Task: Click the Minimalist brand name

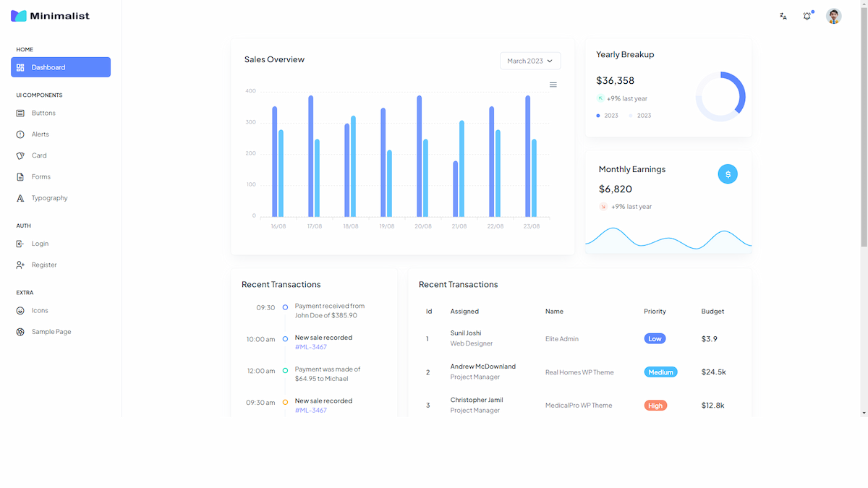Action: pos(60,16)
